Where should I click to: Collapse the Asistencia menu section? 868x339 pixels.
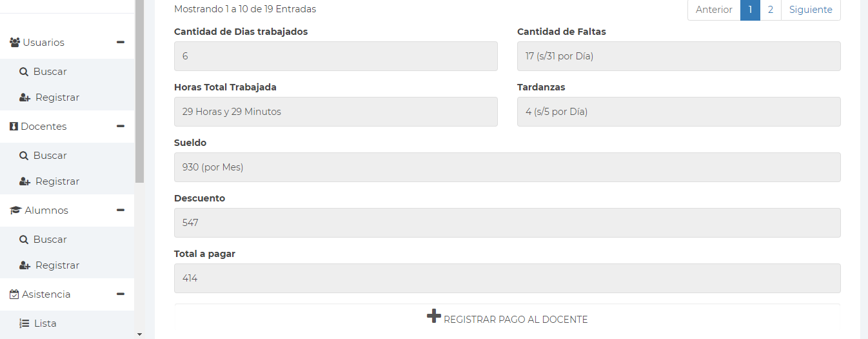121,294
